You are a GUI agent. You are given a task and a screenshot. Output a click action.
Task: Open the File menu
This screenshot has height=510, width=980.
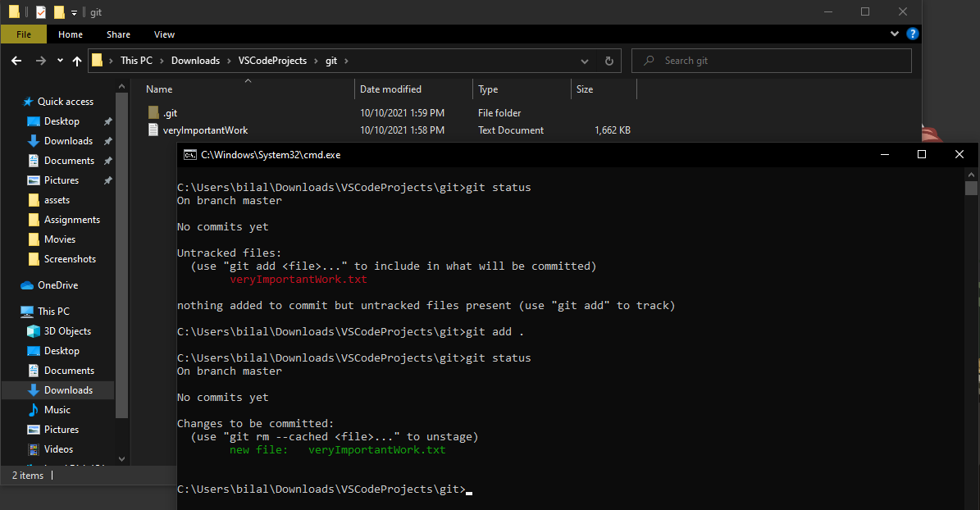pos(24,34)
